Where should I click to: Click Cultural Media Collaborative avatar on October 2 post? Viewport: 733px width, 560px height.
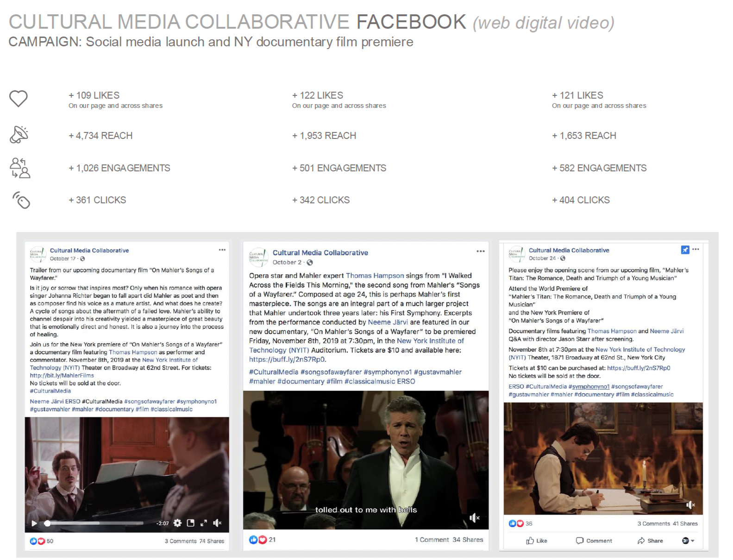click(258, 256)
